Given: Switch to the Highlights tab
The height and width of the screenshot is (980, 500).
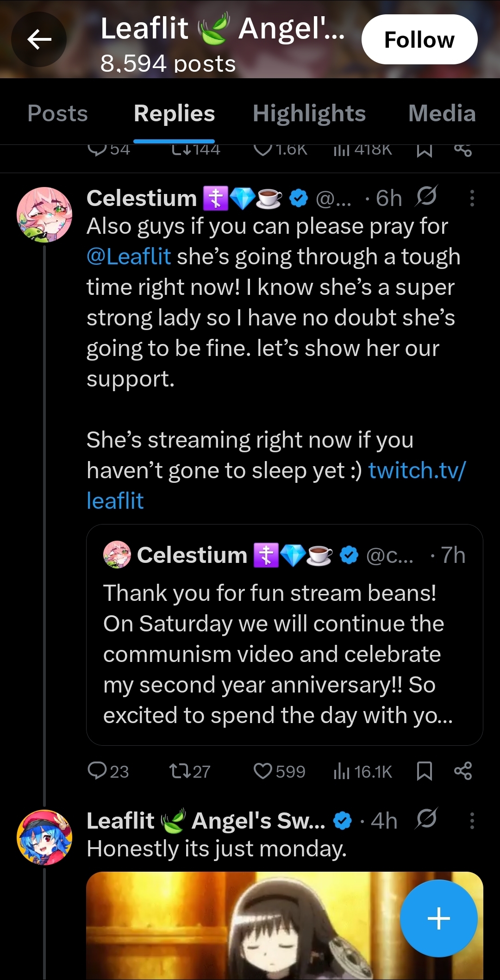Looking at the screenshot, I should click(309, 113).
